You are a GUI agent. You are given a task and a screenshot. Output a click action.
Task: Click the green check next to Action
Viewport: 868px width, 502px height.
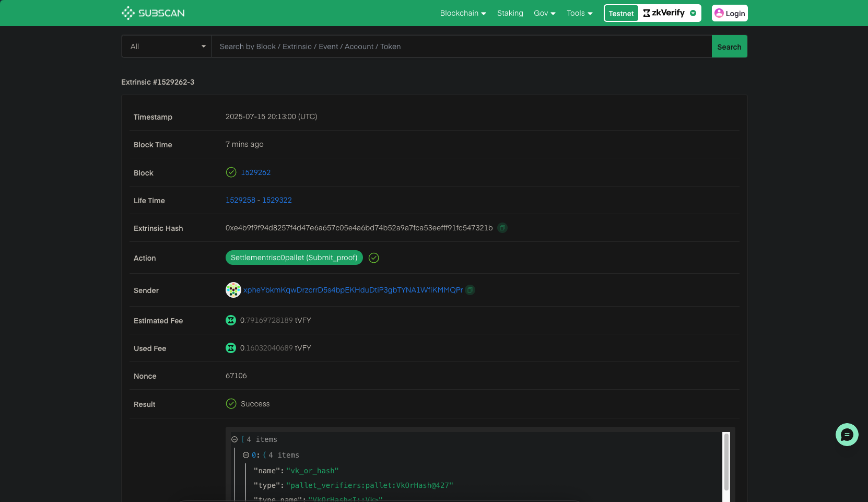(374, 258)
